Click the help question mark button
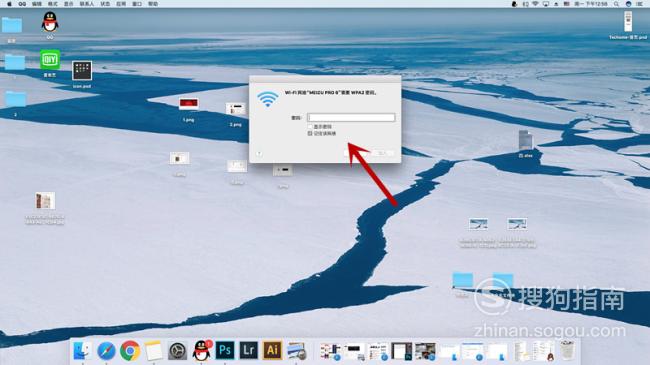The height and width of the screenshot is (365, 650). click(x=259, y=154)
